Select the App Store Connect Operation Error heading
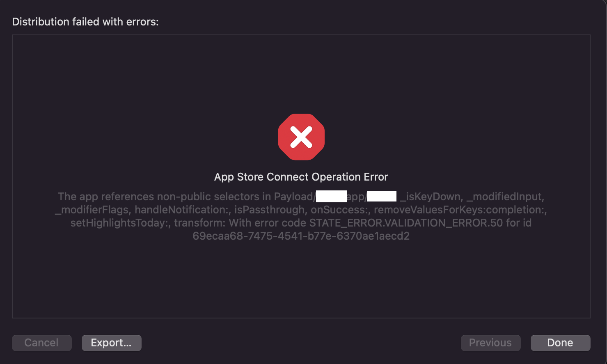 [x=301, y=177]
